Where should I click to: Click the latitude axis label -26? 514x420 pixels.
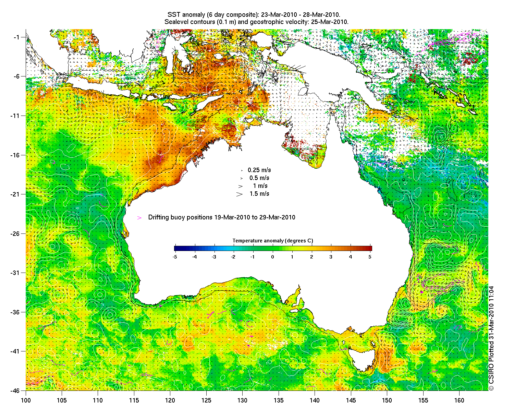15,233
